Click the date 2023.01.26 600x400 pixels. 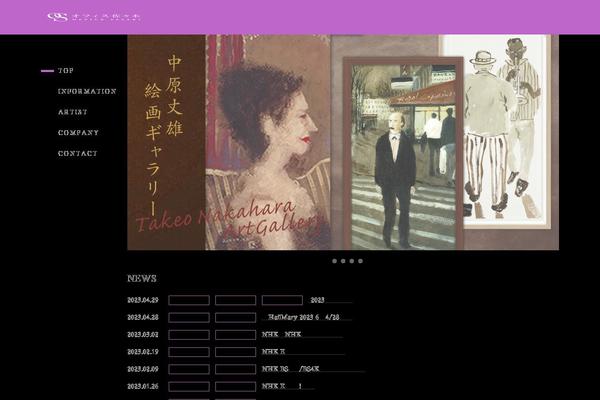click(x=143, y=386)
